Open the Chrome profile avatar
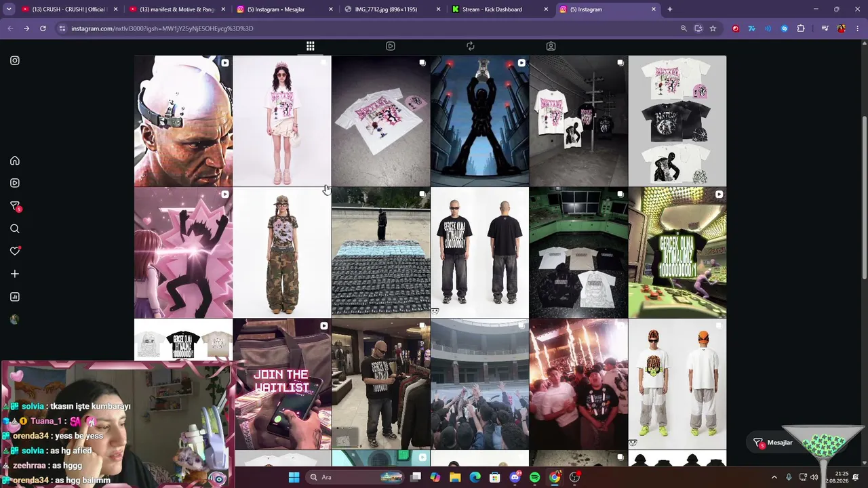Viewport: 868px width, 488px height. click(842, 28)
